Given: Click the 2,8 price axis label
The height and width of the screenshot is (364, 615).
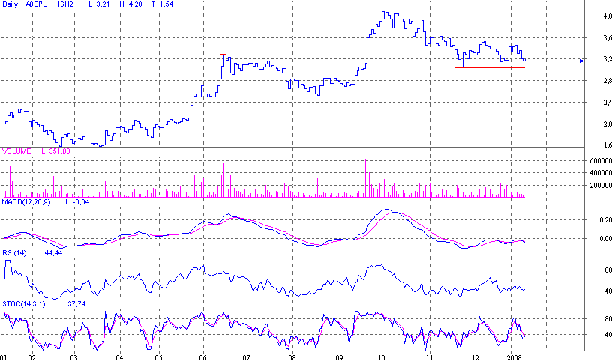Looking at the screenshot, I should [607, 81].
